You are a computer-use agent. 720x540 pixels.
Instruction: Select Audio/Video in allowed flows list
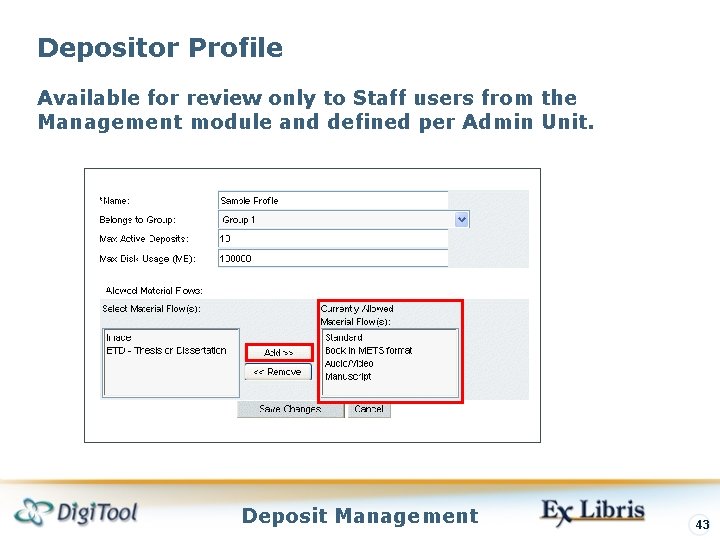pyautogui.click(x=349, y=363)
